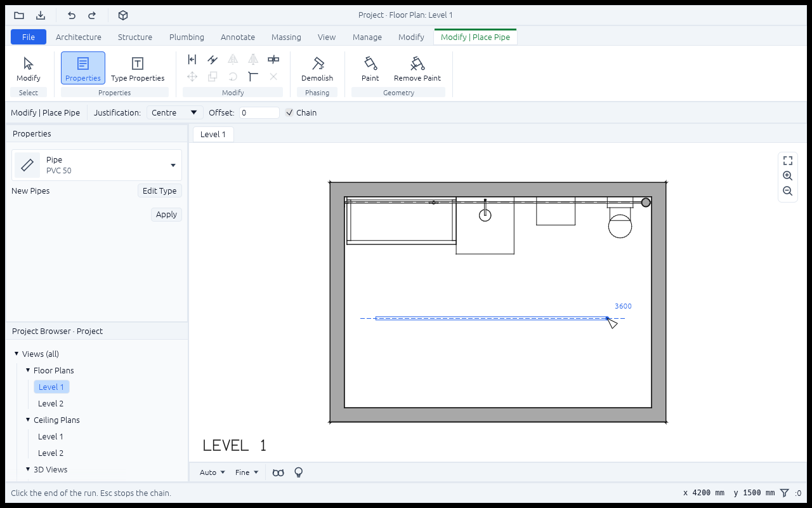Screen dimensions: 812x508
Task: Switch to the Annotate ribbon tab
Action: pyautogui.click(x=238, y=37)
